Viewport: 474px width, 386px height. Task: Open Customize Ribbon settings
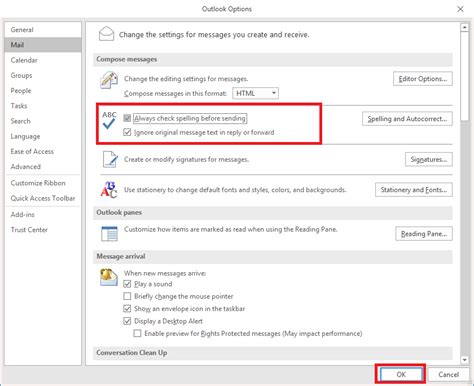pyautogui.click(x=43, y=183)
